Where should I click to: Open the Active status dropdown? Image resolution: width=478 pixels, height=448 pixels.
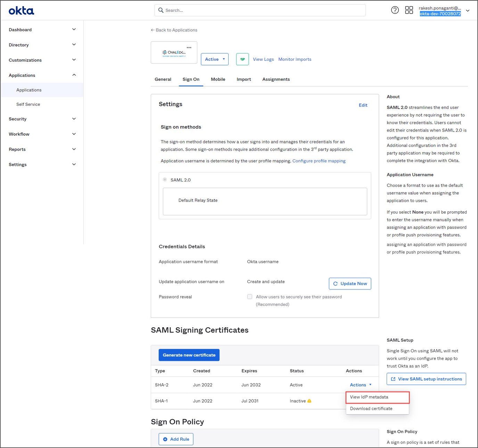coord(214,59)
